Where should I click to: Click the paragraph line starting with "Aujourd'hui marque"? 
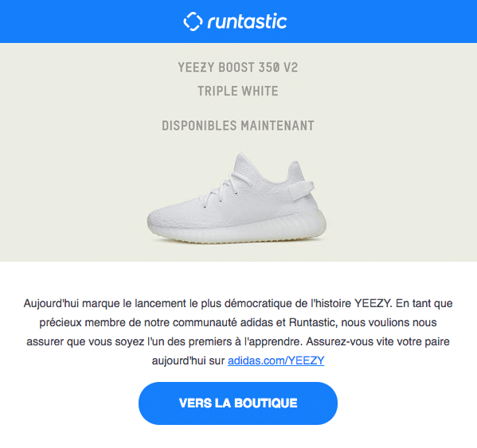(x=238, y=303)
